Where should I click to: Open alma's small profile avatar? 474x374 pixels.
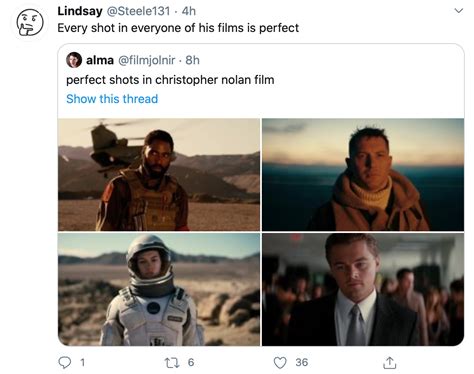pos(74,60)
